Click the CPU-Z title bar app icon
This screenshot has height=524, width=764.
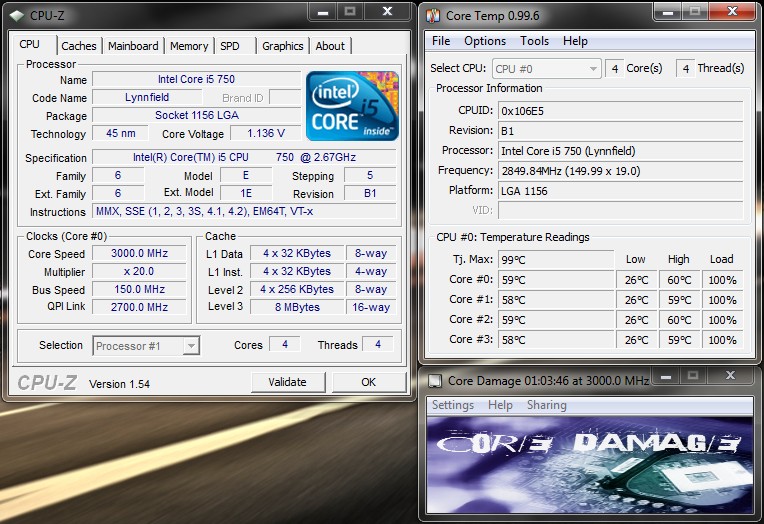click(x=14, y=14)
